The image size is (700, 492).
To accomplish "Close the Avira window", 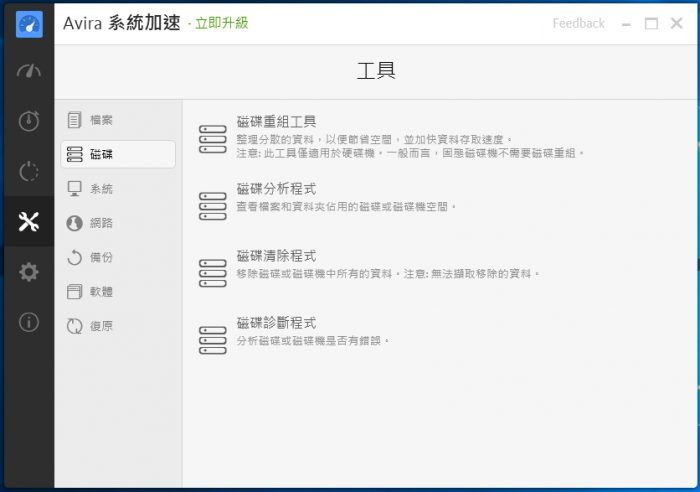I will (676, 23).
